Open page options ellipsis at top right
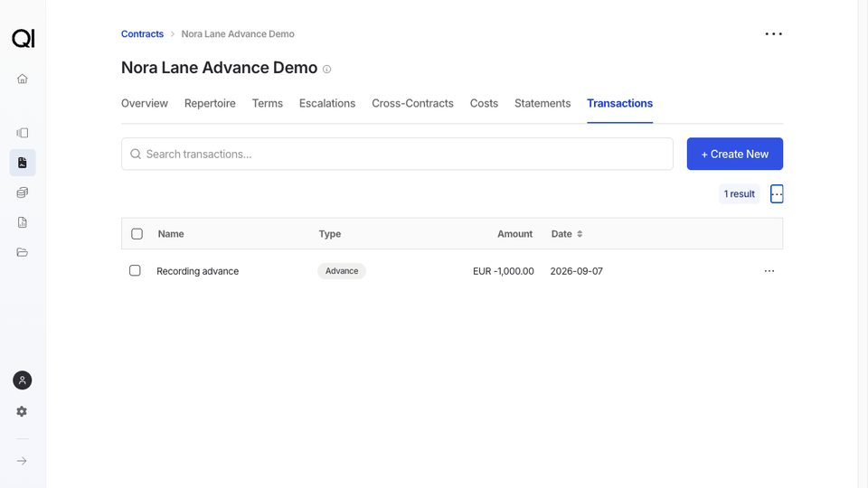Image resolution: width=868 pixels, height=488 pixels. point(773,33)
